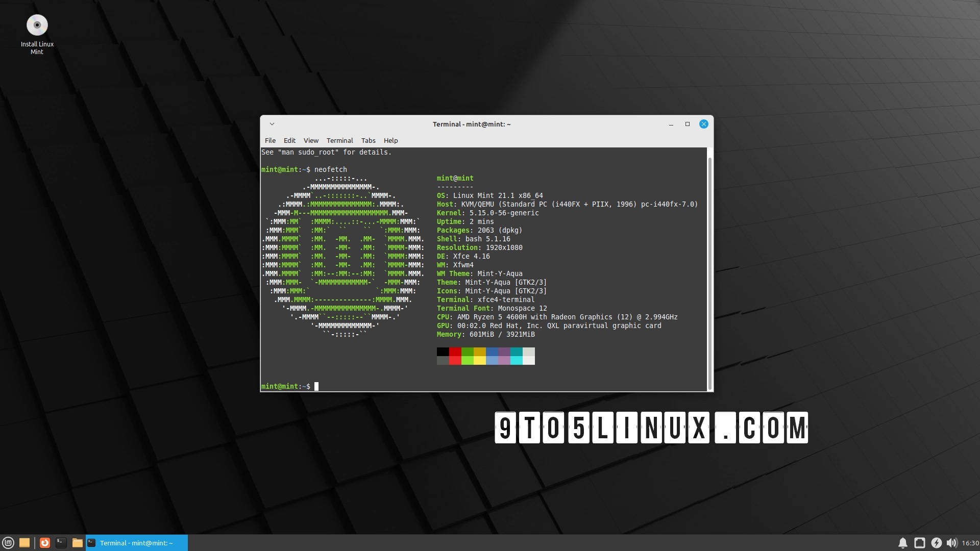Launch Firefox from the panel
The width and height of the screenshot is (980, 551).
tap(45, 543)
